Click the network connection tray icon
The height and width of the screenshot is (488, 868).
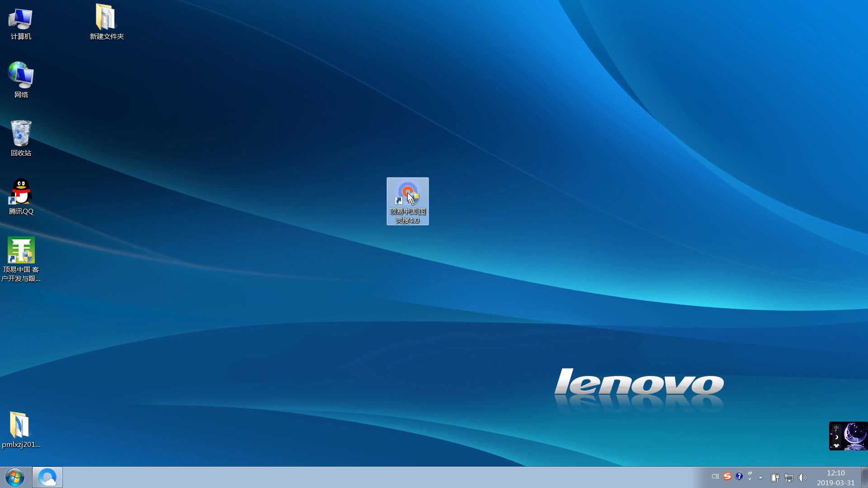[789, 477]
